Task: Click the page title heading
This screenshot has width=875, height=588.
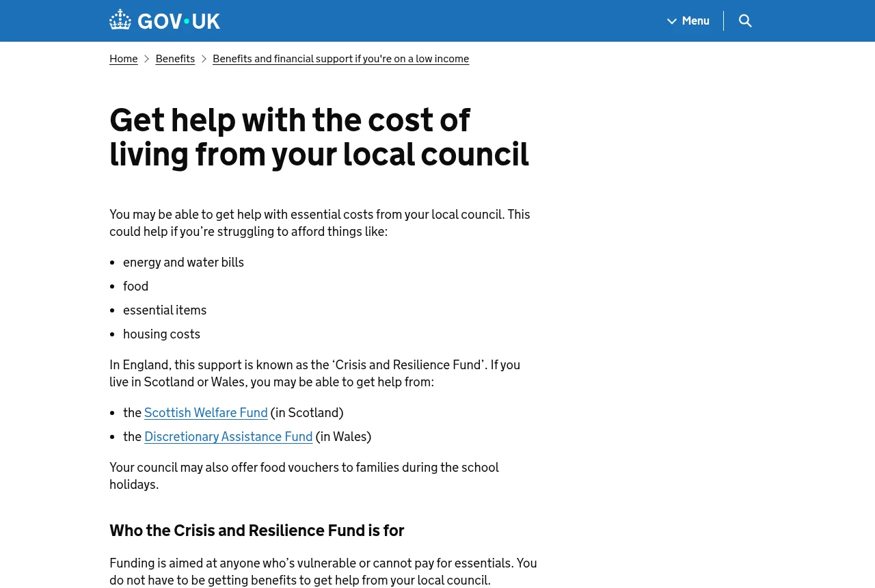Action: pyautogui.click(x=319, y=137)
